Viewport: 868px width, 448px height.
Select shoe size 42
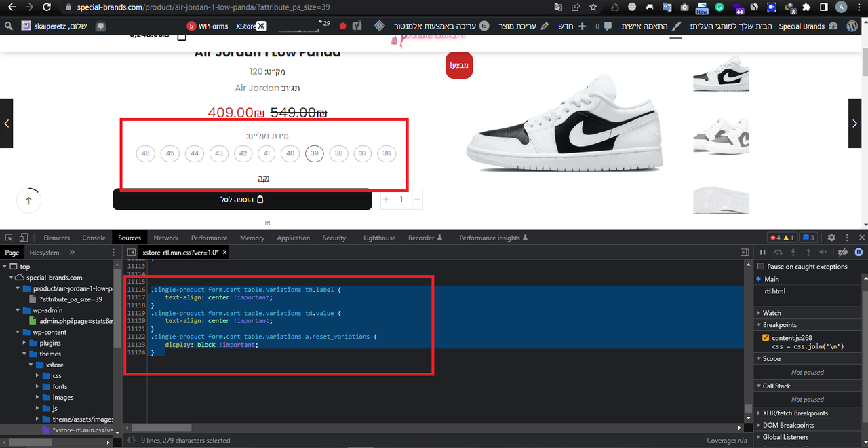tap(243, 153)
